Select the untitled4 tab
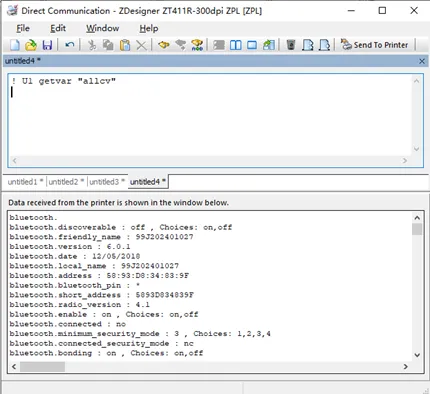430x394 pixels. pos(148,182)
